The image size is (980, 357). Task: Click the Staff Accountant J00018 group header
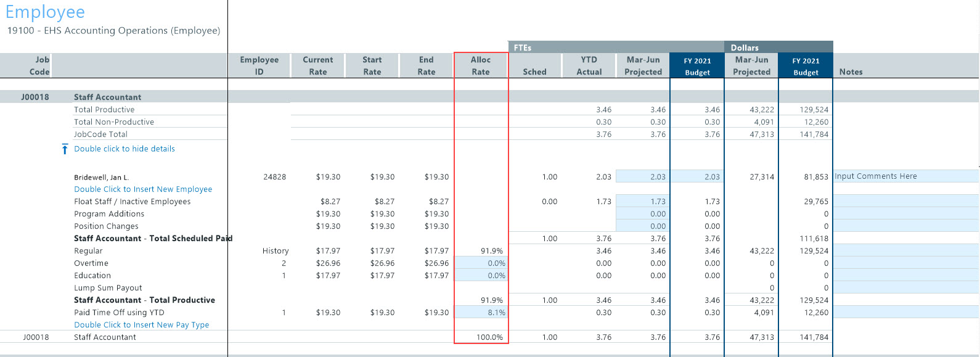click(x=107, y=97)
